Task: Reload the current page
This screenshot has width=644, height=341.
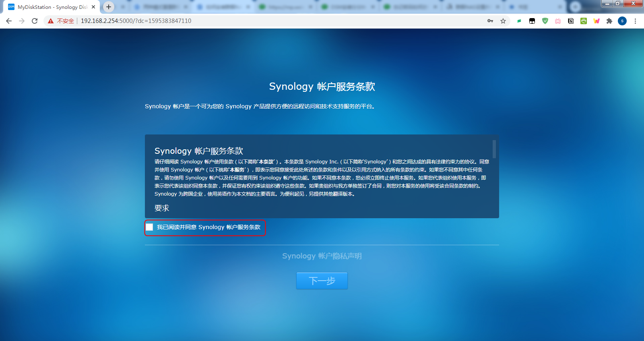Action: pos(35,21)
